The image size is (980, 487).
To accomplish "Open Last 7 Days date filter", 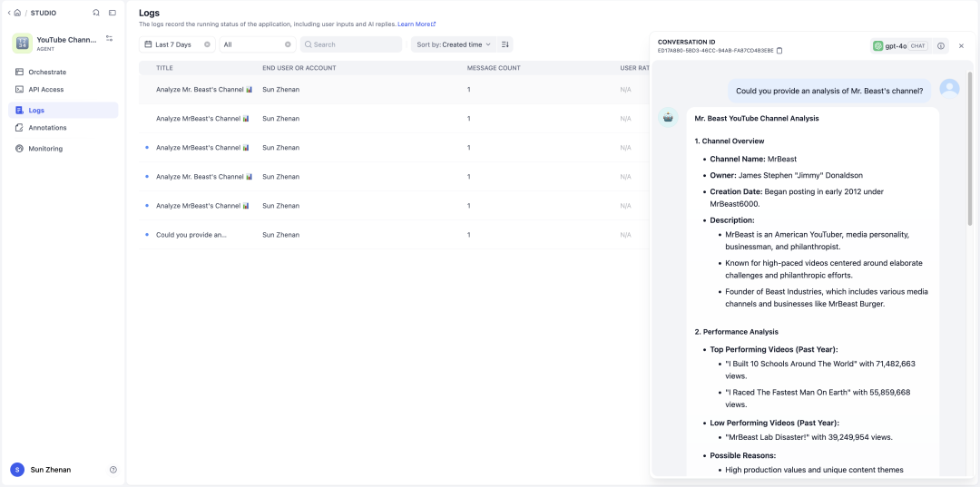I will pyautogui.click(x=177, y=44).
